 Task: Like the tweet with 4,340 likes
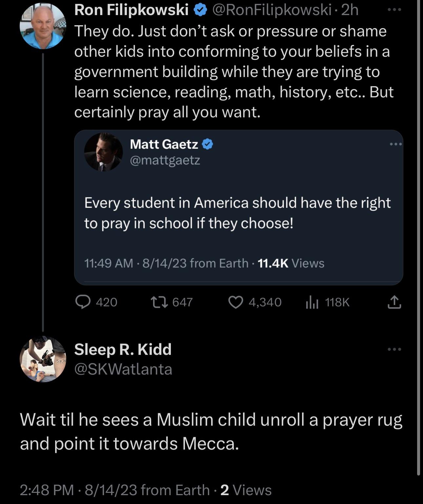235,302
